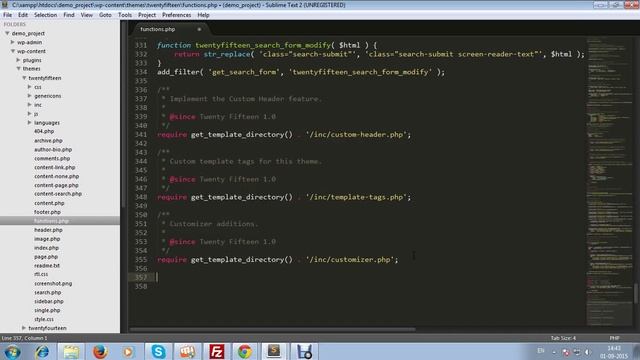Open the Windows Start menu

coord(12,352)
